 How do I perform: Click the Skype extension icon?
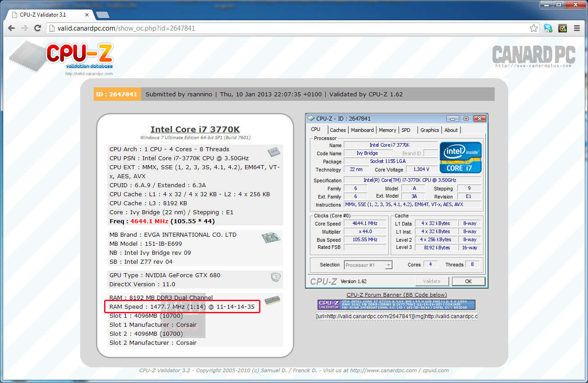(x=548, y=28)
